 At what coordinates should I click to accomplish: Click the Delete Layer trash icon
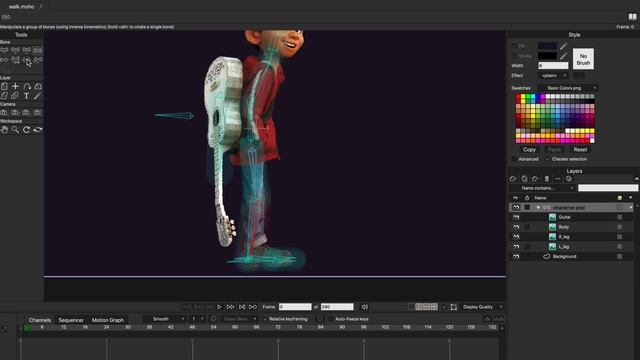tap(547, 179)
